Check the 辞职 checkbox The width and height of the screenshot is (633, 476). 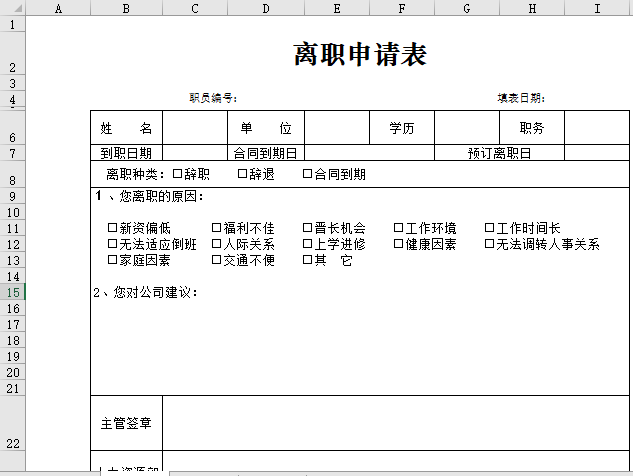point(178,174)
